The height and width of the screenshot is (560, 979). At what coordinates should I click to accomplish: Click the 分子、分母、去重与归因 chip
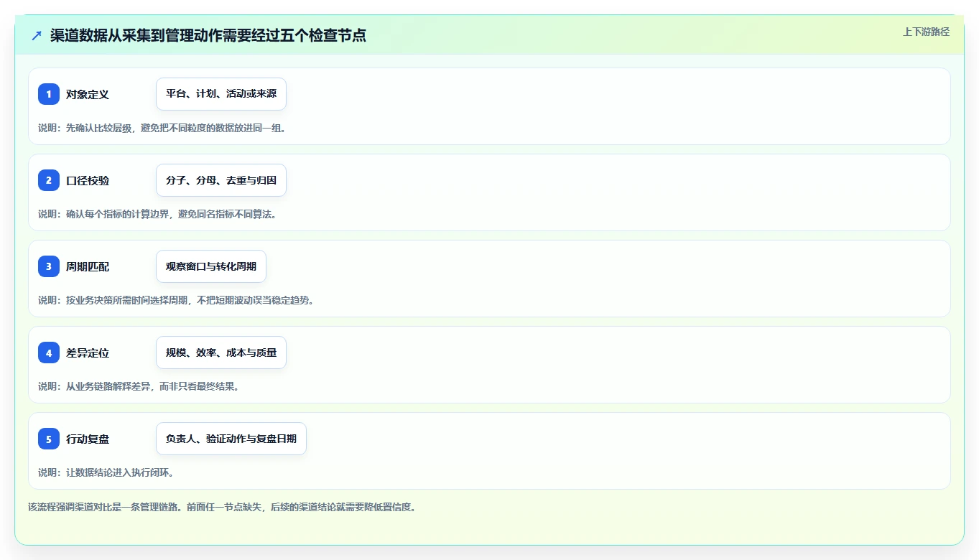tap(221, 180)
